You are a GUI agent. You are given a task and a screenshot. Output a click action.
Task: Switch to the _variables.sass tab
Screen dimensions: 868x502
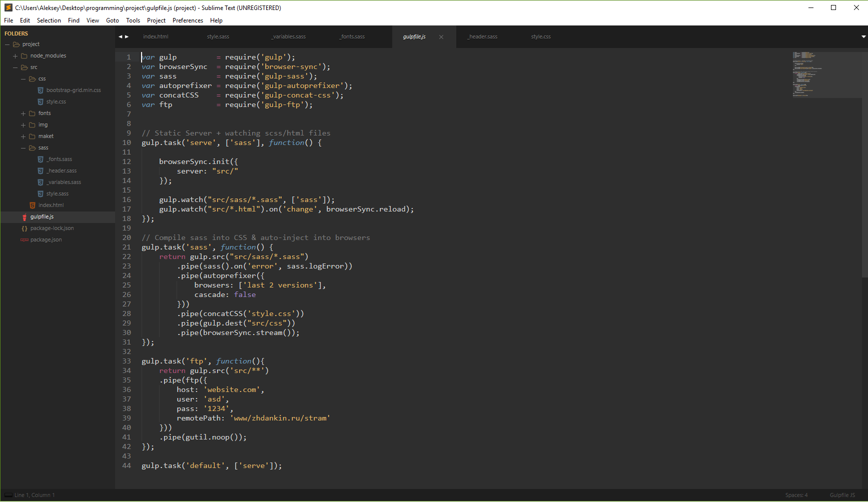click(x=289, y=36)
